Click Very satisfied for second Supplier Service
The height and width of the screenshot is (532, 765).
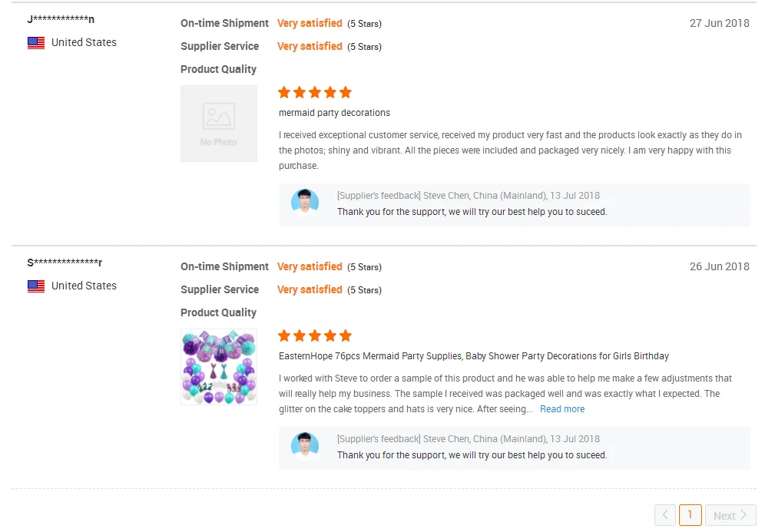(310, 289)
